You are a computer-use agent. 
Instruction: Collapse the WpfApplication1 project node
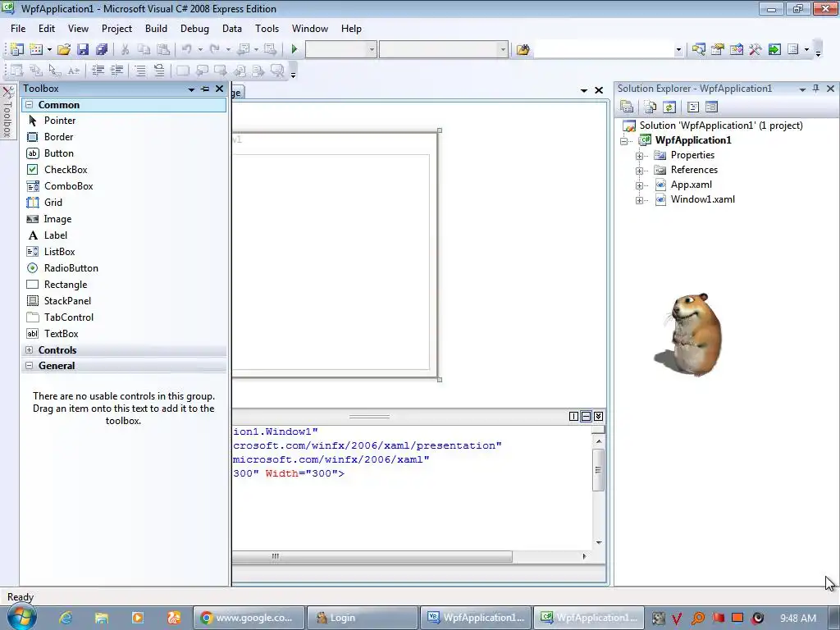tap(623, 141)
